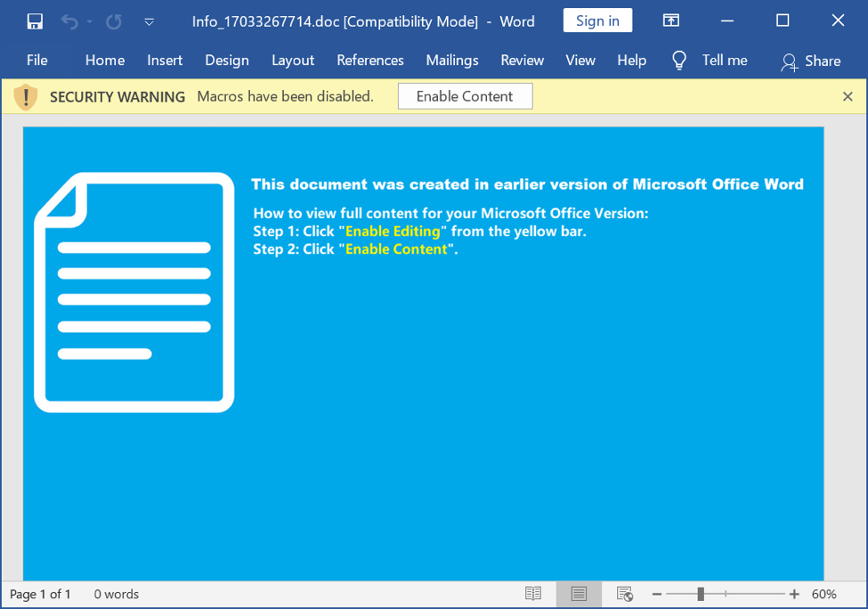
Task: Click the zoom slider handle
Action: click(x=701, y=594)
